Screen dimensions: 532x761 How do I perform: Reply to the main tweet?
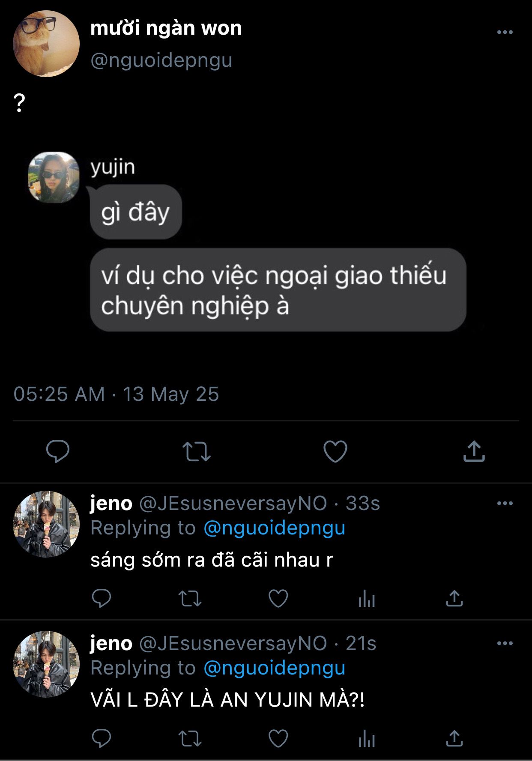click(x=58, y=451)
